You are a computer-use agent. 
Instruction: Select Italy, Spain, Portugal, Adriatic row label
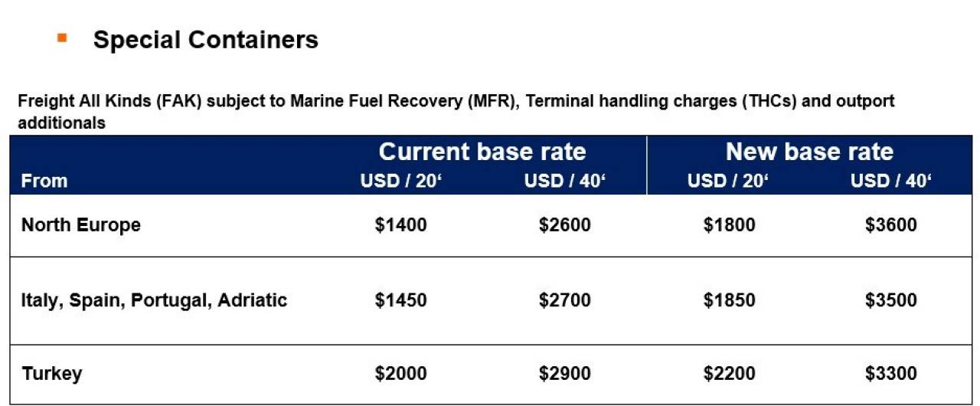click(154, 300)
